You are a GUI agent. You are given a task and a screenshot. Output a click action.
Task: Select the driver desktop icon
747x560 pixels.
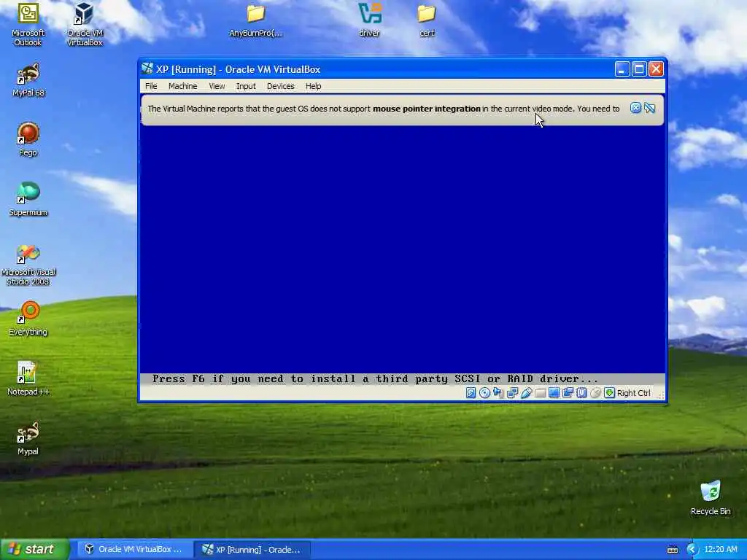[369, 20]
